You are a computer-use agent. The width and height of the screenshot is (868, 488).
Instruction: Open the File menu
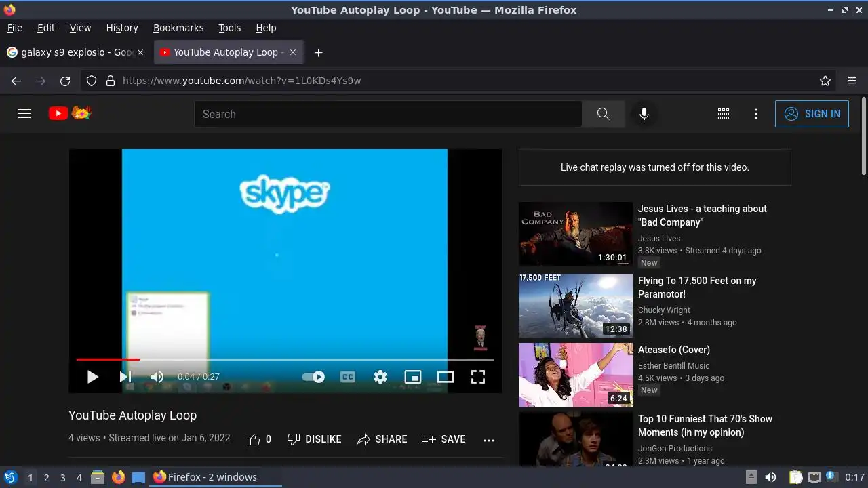click(14, 28)
